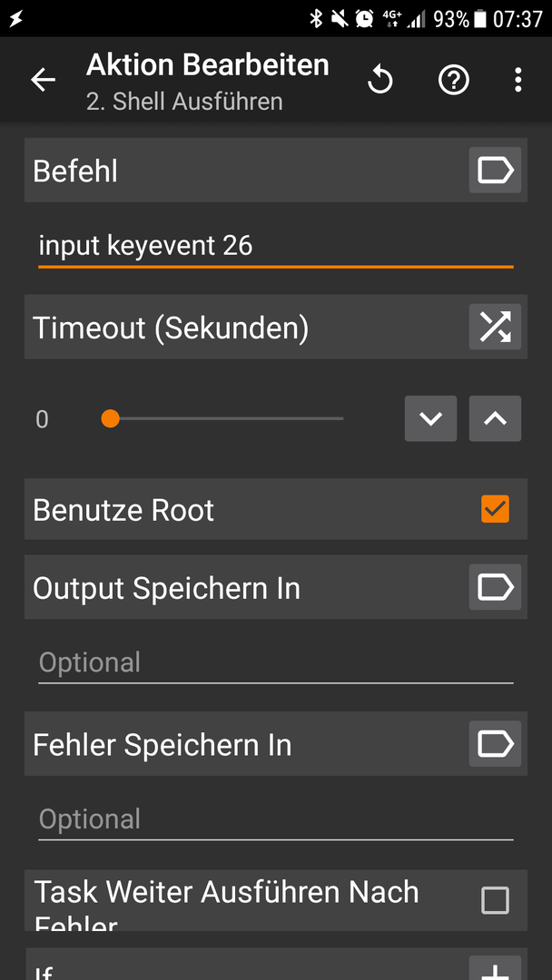This screenshot has height=980, width=552.
Task: Add If condition with plus icon
Action: [x=495, y=969]
